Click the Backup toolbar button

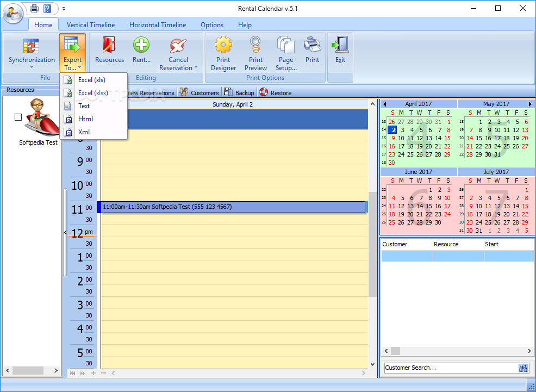(x=239, y=92)
